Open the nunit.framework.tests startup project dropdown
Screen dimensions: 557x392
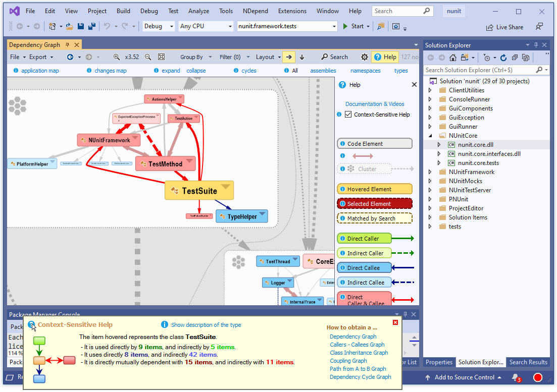pos(287,26)
